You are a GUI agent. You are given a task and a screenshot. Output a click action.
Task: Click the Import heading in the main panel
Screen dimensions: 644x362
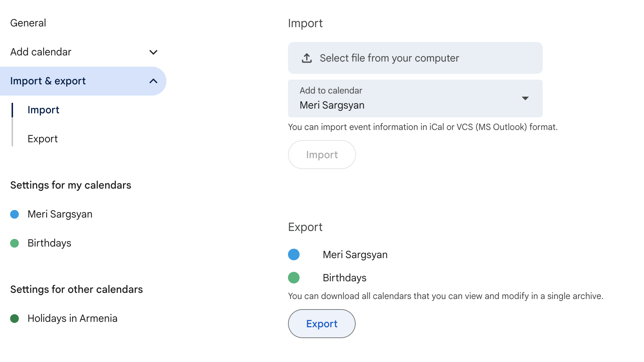305,24
